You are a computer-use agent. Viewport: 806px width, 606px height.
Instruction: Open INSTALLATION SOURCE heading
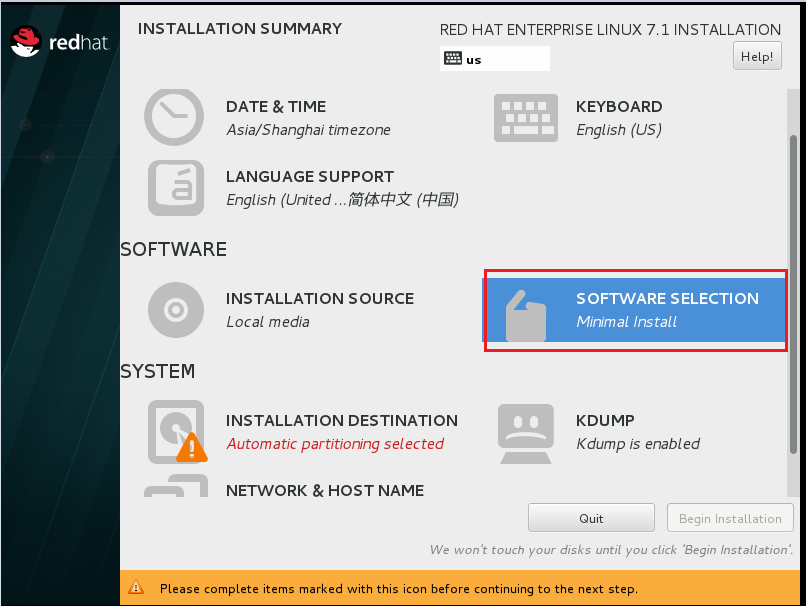click(x=320, y=299)
